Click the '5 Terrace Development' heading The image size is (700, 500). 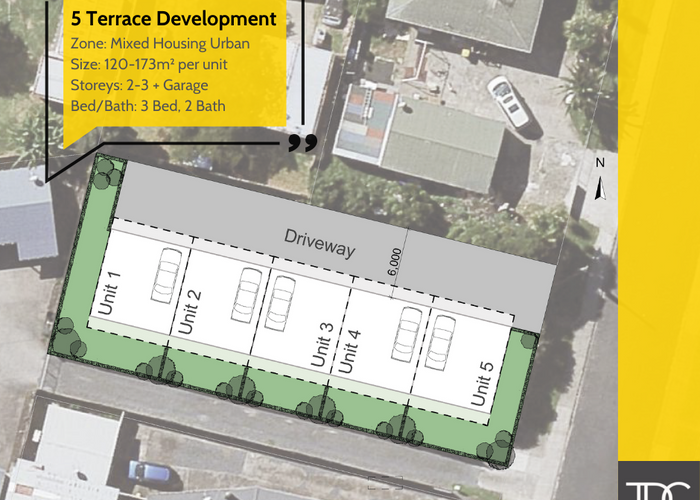(174, 19)
